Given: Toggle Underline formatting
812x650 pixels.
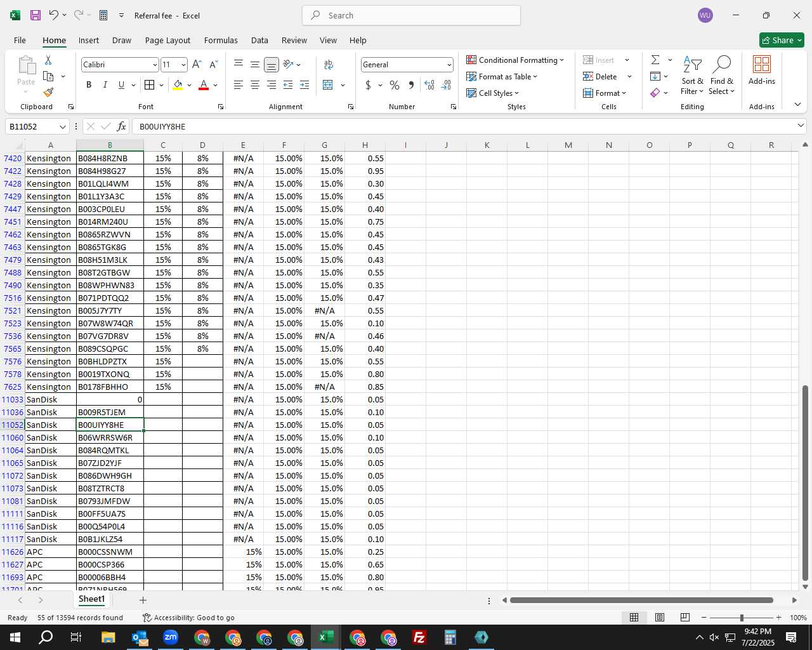Looking at the screenshot, I should (x=121, y=85).
